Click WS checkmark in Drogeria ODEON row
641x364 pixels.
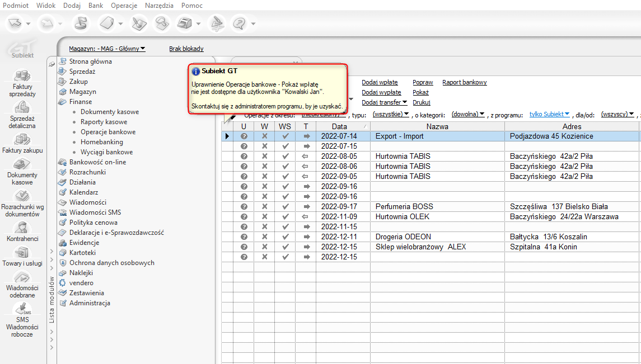[x=285, y=237]
